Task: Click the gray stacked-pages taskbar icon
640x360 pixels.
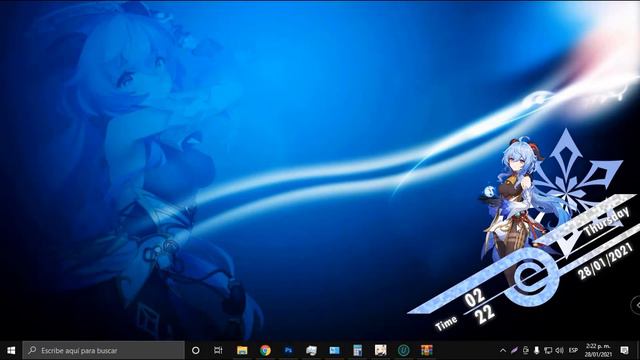Action: [311, 350]
